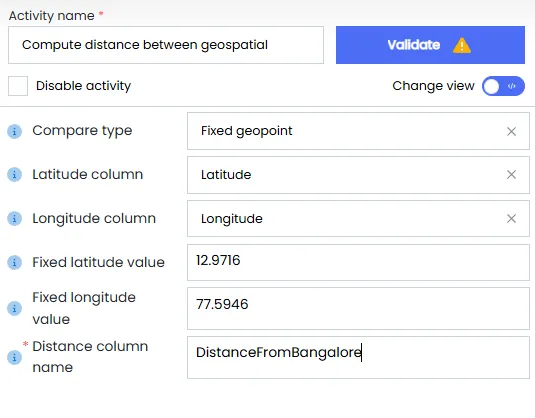The image size is (535, 418).
Task: Click info icon beside Fixed longitude value
Action: click(x=14, y=308)
